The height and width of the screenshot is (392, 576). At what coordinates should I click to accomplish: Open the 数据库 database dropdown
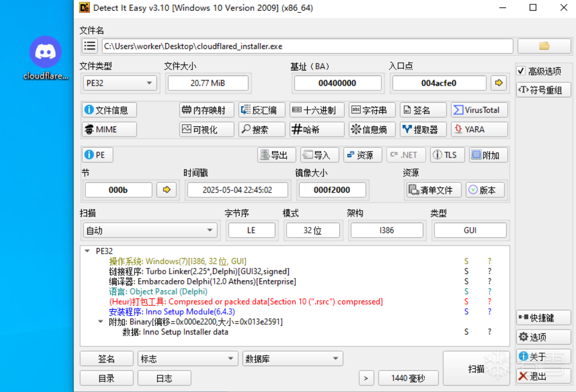click(293, 359)
